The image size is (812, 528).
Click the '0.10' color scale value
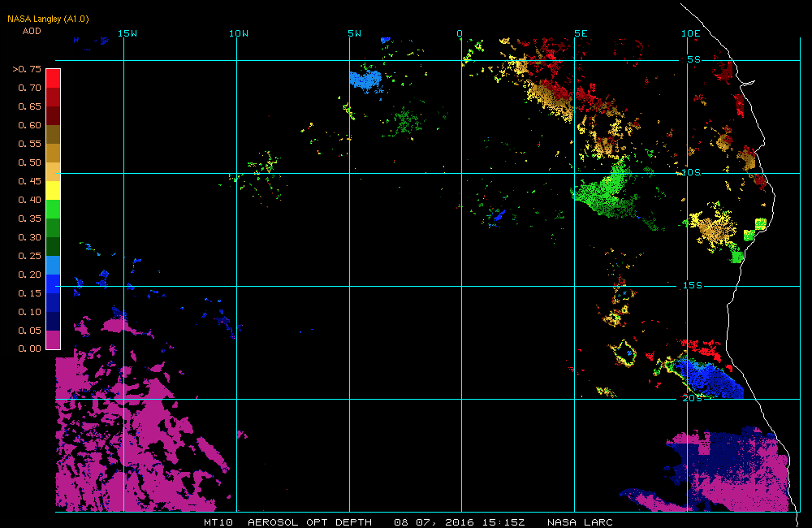(x=29, y=311)
